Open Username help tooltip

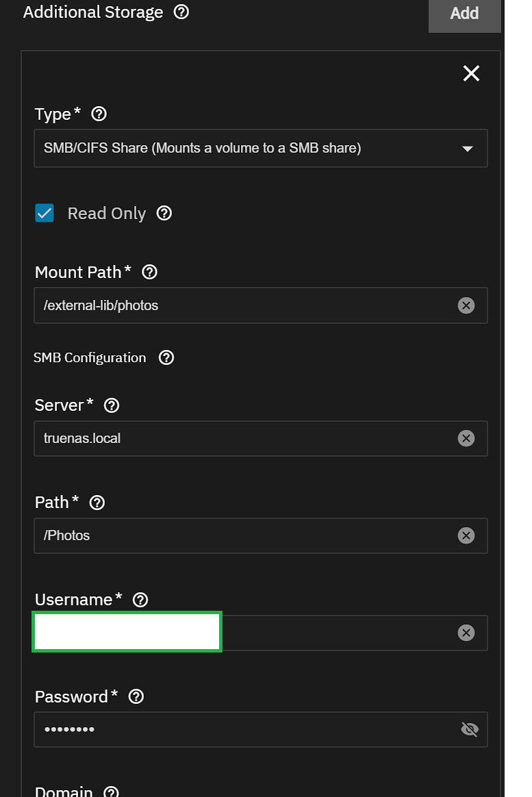pyautogui.click(x=140, y=600)
